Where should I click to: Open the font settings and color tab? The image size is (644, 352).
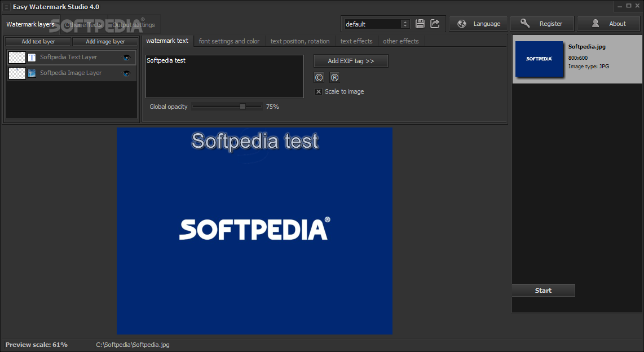click(229, 41)
